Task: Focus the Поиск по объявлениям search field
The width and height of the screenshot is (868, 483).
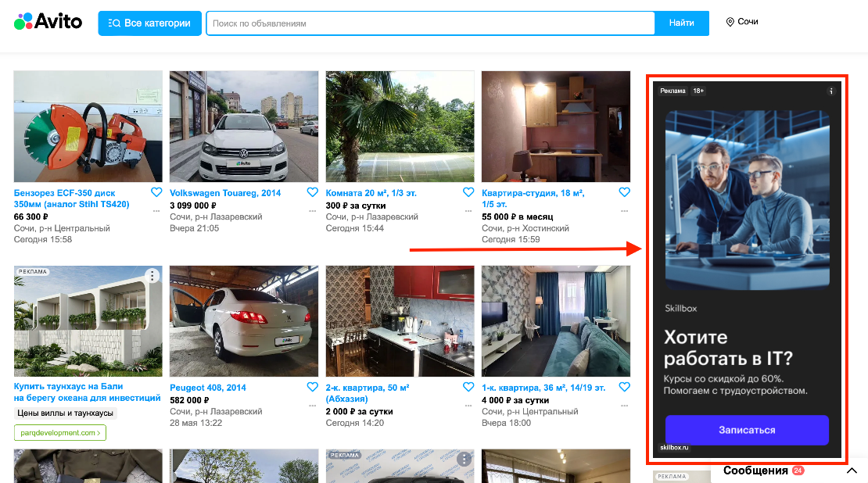Action: tap(430, 23)
